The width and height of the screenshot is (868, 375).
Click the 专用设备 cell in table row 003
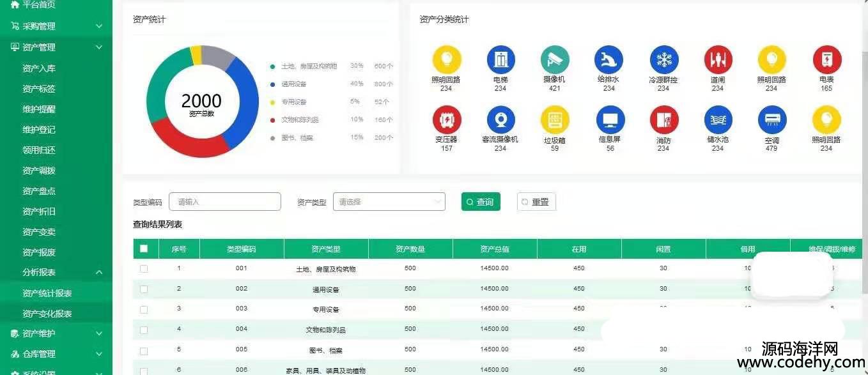tap(326, 309)
